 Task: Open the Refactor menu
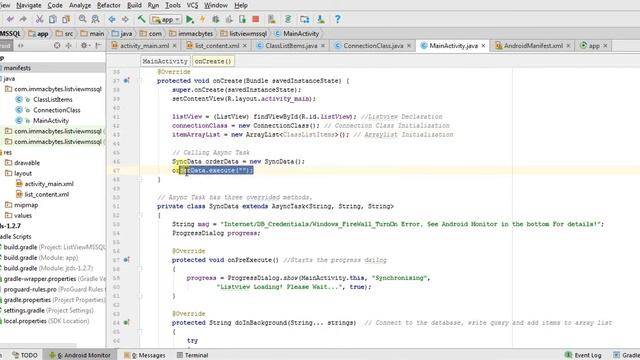click(x=109, y=5)
